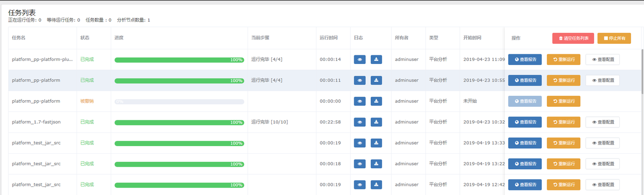Open 查看配置 for platform_1.7-fastjson
Image resolution: width=644 pixels, height=195 pixels.
pyautogui.click(x=603, y=122)
